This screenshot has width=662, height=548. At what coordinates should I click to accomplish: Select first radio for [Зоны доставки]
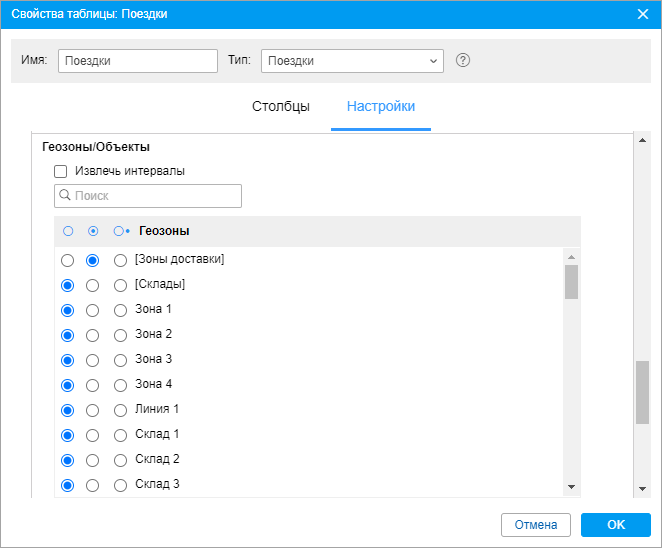tap(68, 260)
